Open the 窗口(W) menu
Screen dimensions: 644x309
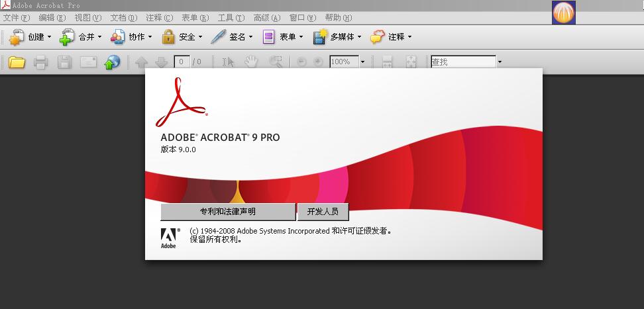point(303,18)
